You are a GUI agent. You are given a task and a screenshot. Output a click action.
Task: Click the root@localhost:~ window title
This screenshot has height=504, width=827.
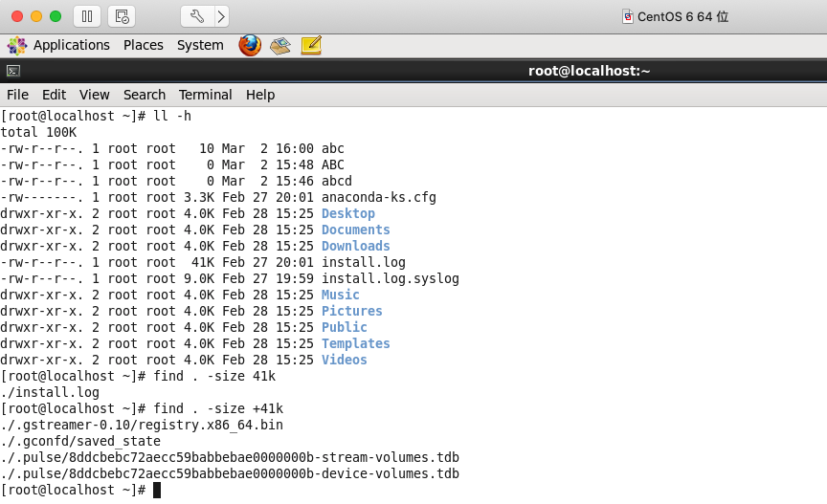(x=589, y=71)
